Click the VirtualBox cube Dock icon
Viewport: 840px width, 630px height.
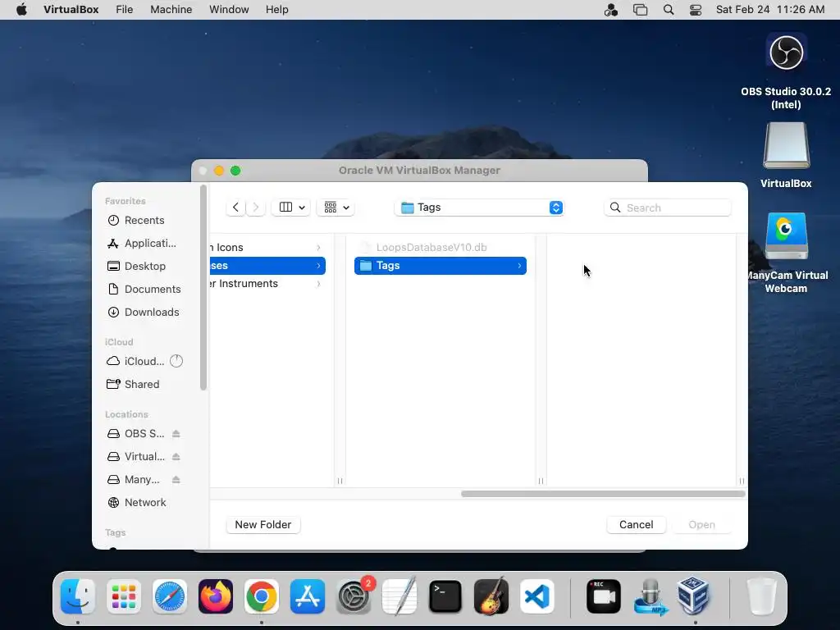pos(694,596)
